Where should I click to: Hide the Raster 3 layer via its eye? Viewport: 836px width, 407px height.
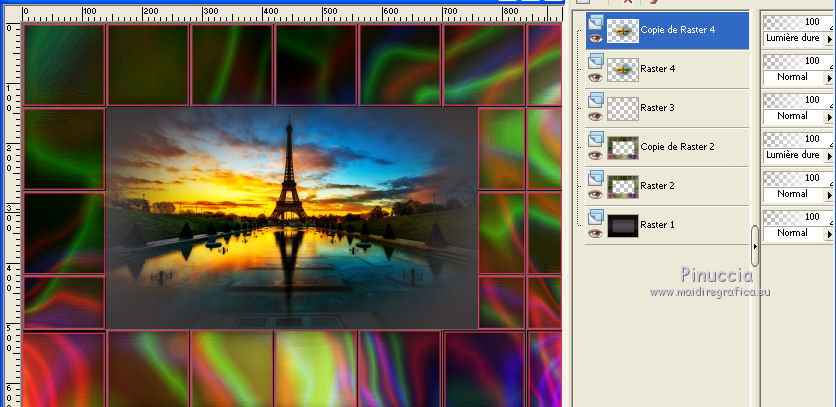click(x=596, y=116)
